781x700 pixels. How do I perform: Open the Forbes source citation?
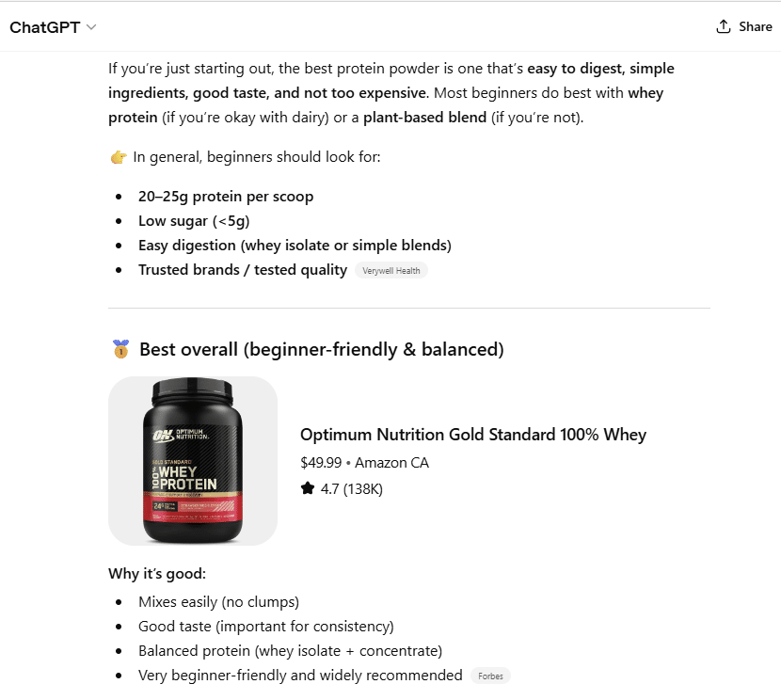point(489,676)
